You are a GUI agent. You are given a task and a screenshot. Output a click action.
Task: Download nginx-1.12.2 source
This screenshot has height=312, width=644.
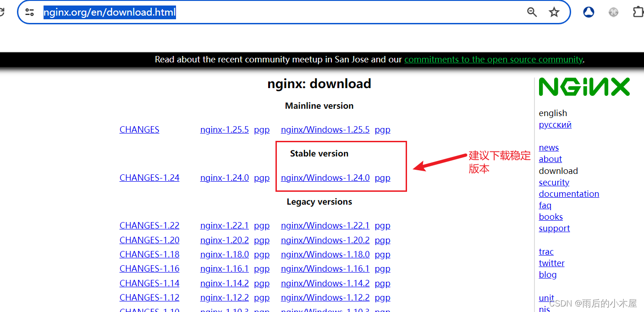click(225, 298)
